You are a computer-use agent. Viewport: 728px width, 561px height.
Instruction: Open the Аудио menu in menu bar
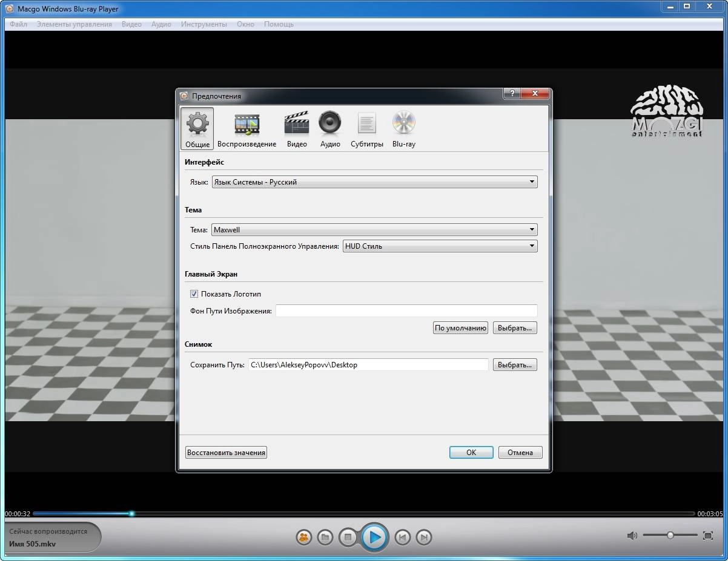click(161, 24)
